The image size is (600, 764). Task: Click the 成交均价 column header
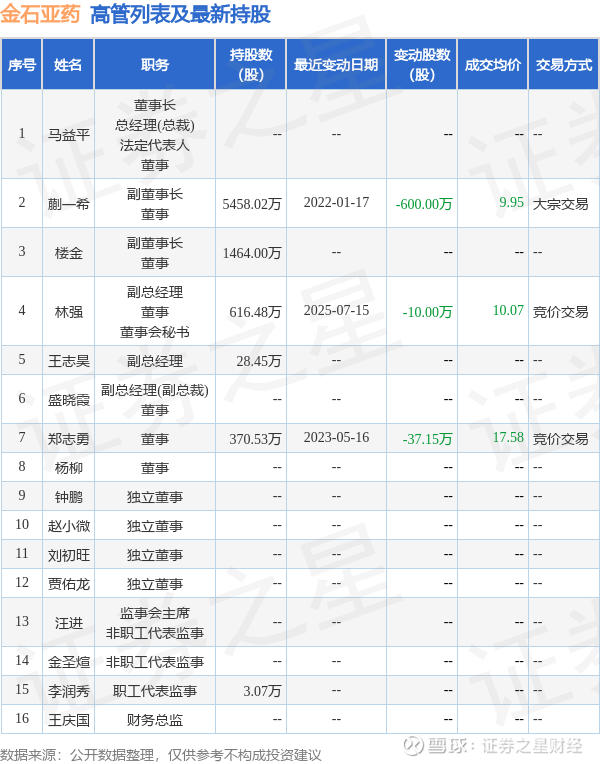(493, 64)
